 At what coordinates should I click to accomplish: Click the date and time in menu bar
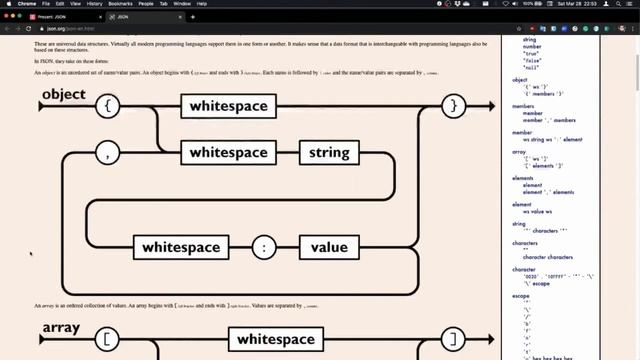tap(577, 4)
